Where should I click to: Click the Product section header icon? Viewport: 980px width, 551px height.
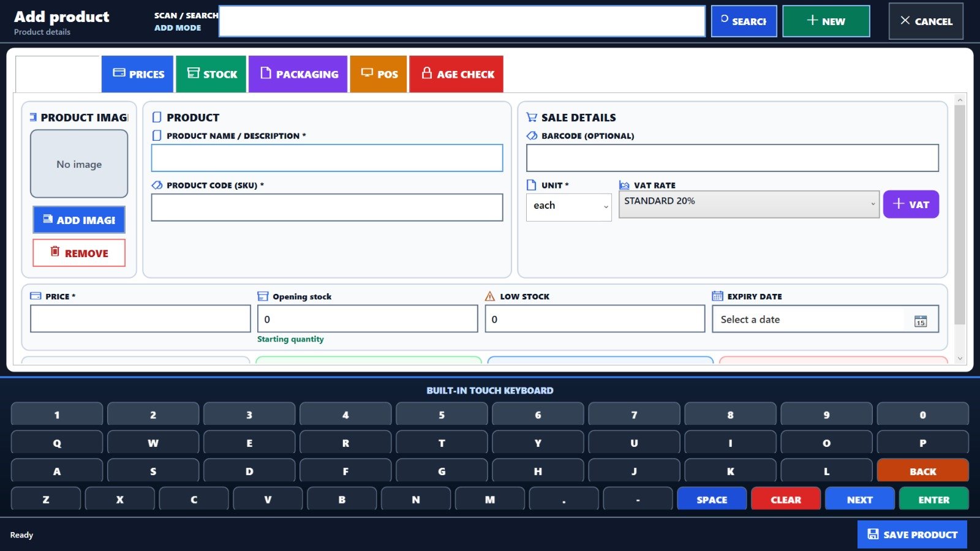point(157,118)
